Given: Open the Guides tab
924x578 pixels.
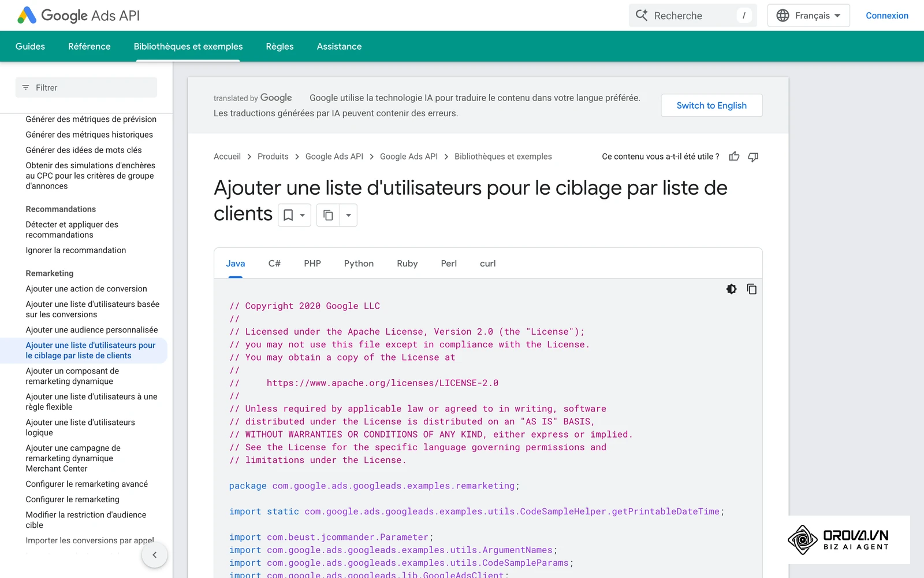Looking at the screenshot, I should [x=30, y=46].
